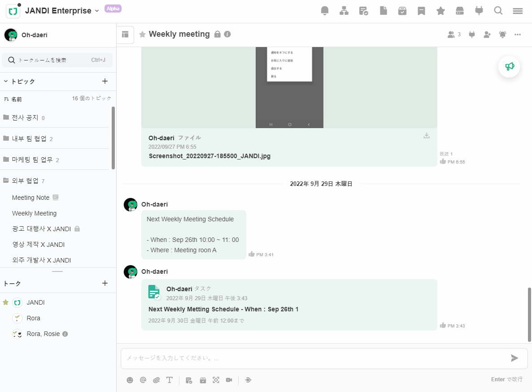Focus the topic room search field
The height and width of the screenshot is (392, 532).
coord(57,60)
